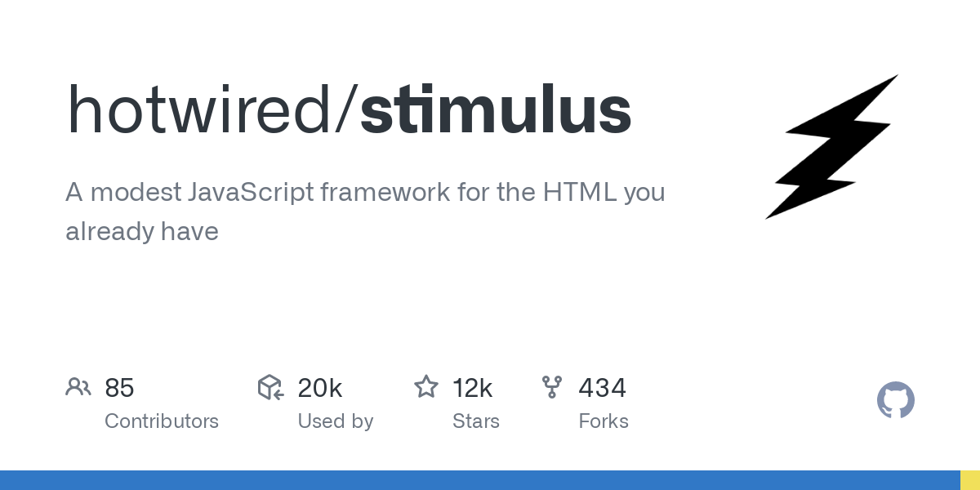Click the 12k stars count

[x=472, y=388]
